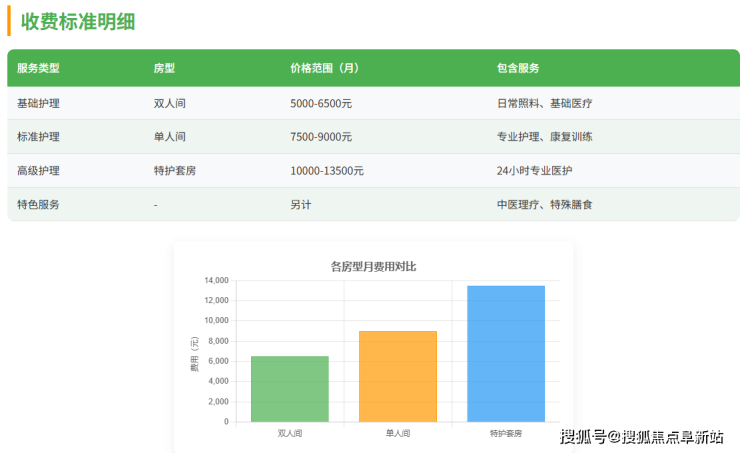The height and width of the screenshot is (453, 740).
Task: Click the orange 单人间 bar in chart
Action: click(398, 376)
